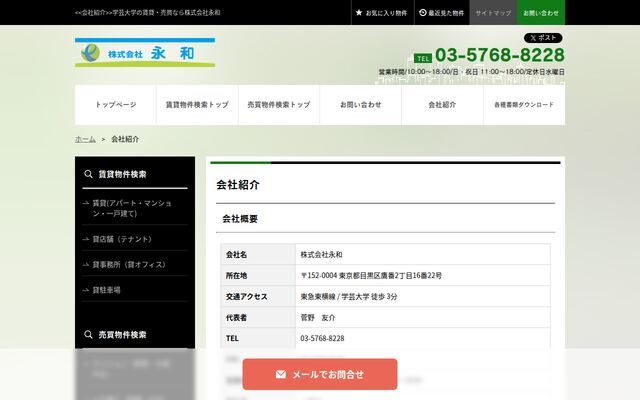Go to the トップページ navigation item

(116, 105)
